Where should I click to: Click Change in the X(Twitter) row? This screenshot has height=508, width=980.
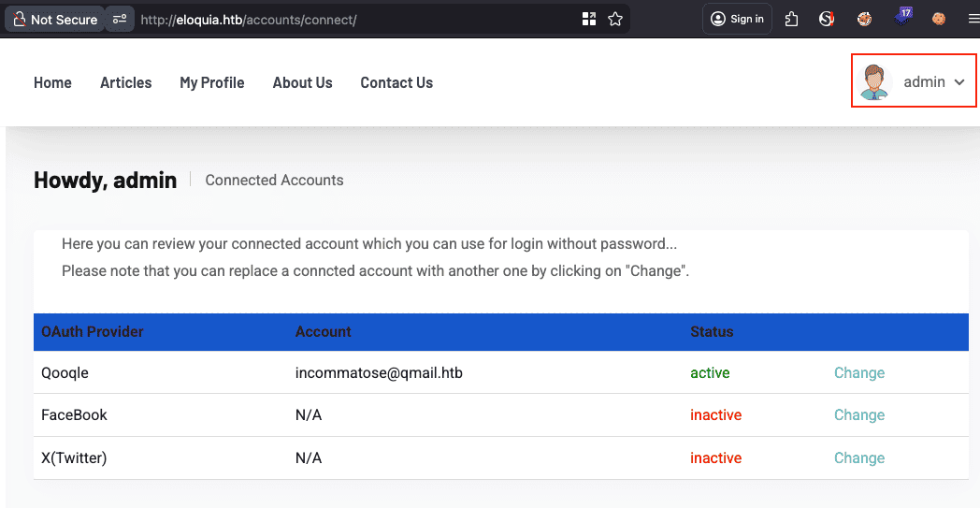859,458
